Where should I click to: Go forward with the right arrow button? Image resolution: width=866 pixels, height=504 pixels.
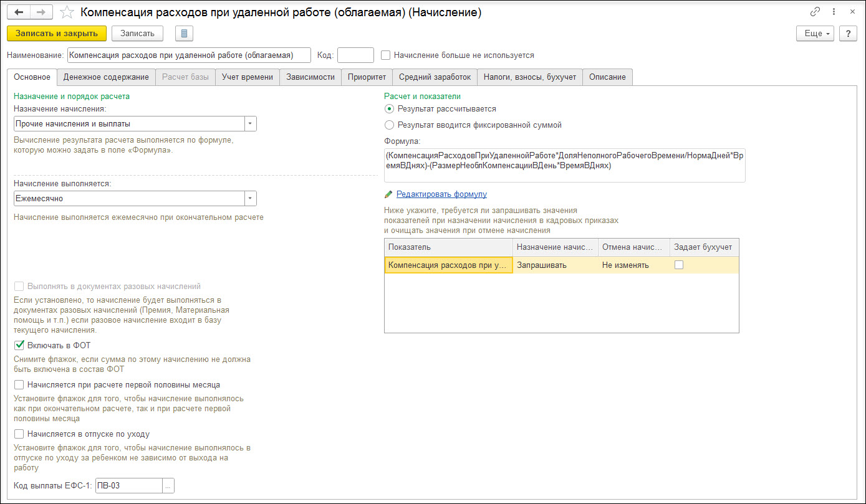click(x=41, y=12)
